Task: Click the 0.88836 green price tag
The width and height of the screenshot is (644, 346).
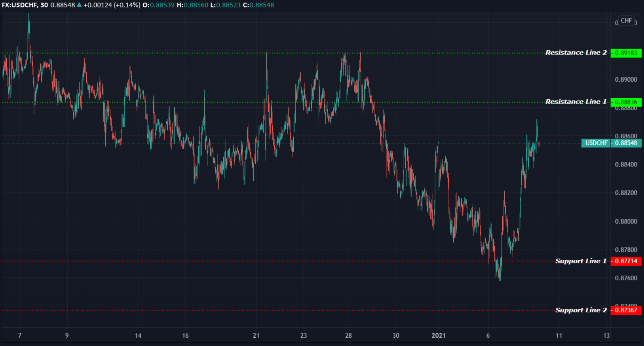Action: (x=626, y=102)
